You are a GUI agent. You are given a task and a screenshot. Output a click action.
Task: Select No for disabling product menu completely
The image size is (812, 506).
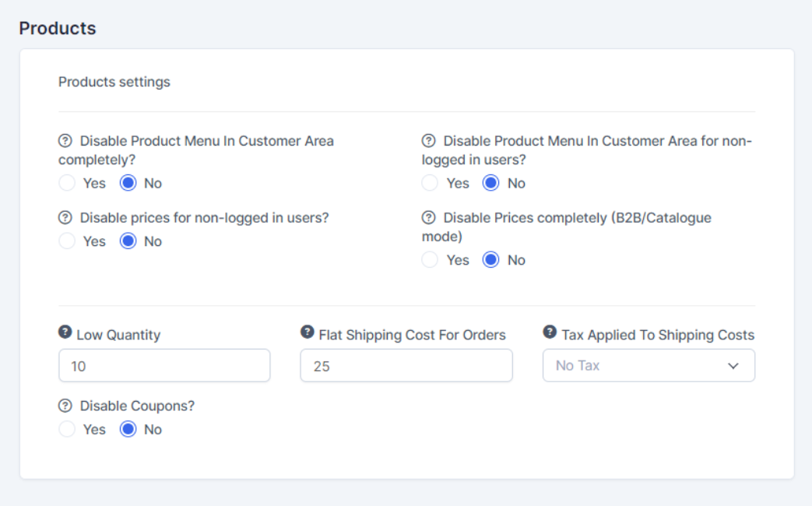click(x=128, y=183)
